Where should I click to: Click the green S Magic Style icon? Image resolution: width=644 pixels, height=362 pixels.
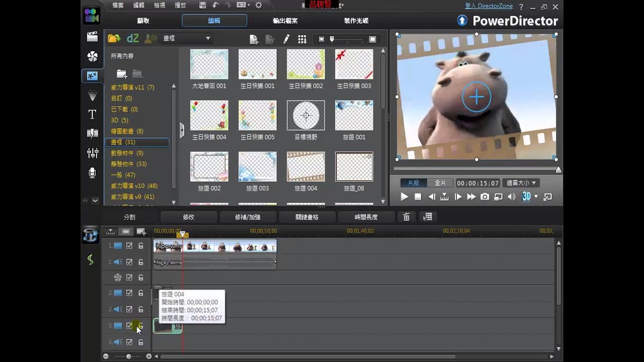coord(91,259)
